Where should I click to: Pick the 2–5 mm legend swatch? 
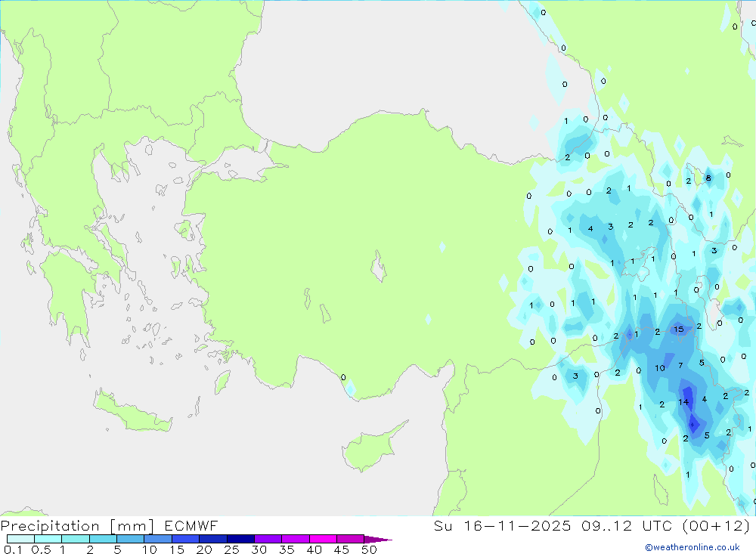(103, 539)
